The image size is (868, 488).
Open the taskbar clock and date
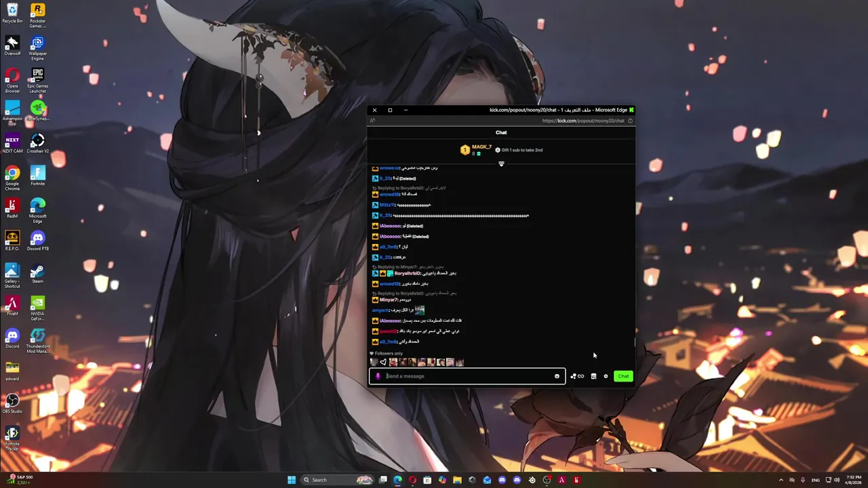854,480
